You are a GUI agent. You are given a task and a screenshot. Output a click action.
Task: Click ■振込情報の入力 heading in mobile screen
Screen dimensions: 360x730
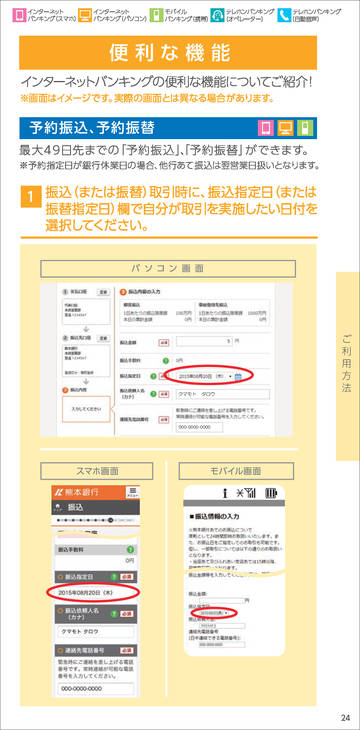pyautogui.click(x=215, y=517)
